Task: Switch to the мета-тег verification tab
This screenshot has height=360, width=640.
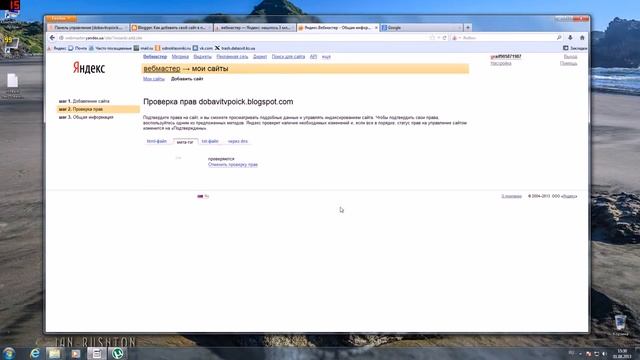Action: click(185, 142)
